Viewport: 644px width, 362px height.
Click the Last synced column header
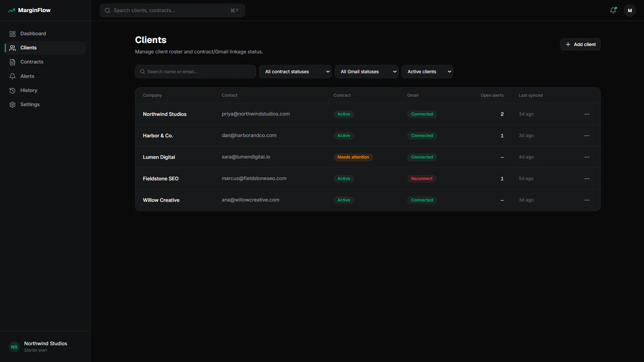(x=530, y=95)
